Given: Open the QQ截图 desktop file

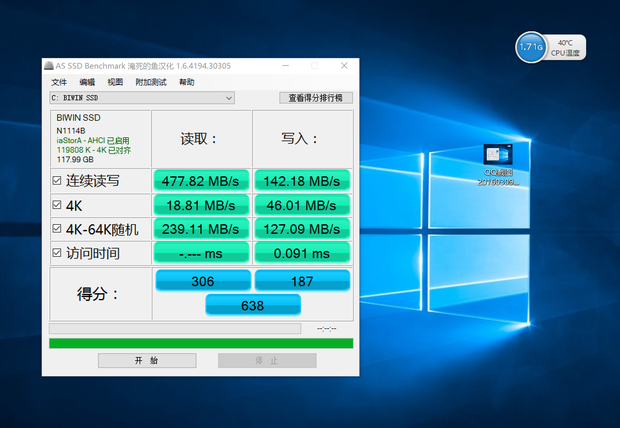Looking at the screenshot, I should pyautogui.click(x=498, y=160).
